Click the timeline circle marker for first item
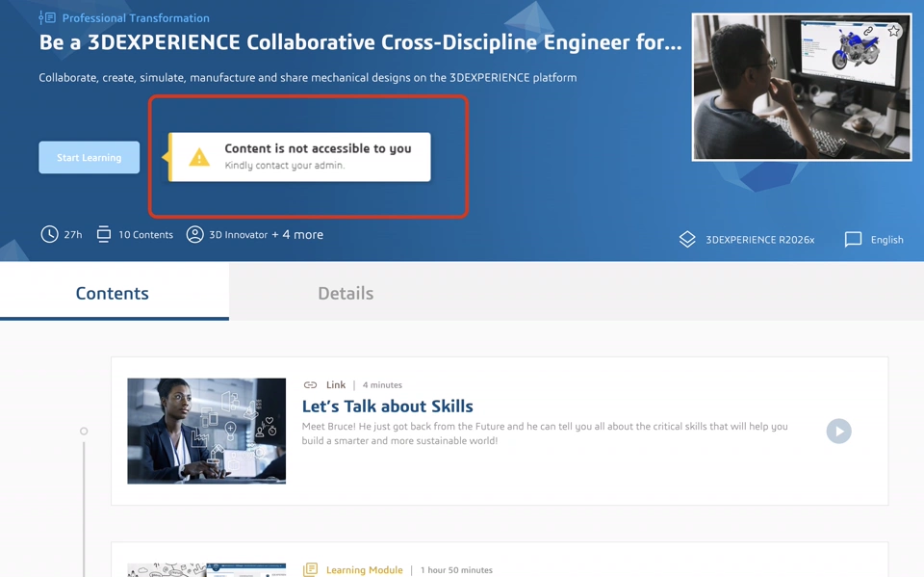 (x=84, y=432)
